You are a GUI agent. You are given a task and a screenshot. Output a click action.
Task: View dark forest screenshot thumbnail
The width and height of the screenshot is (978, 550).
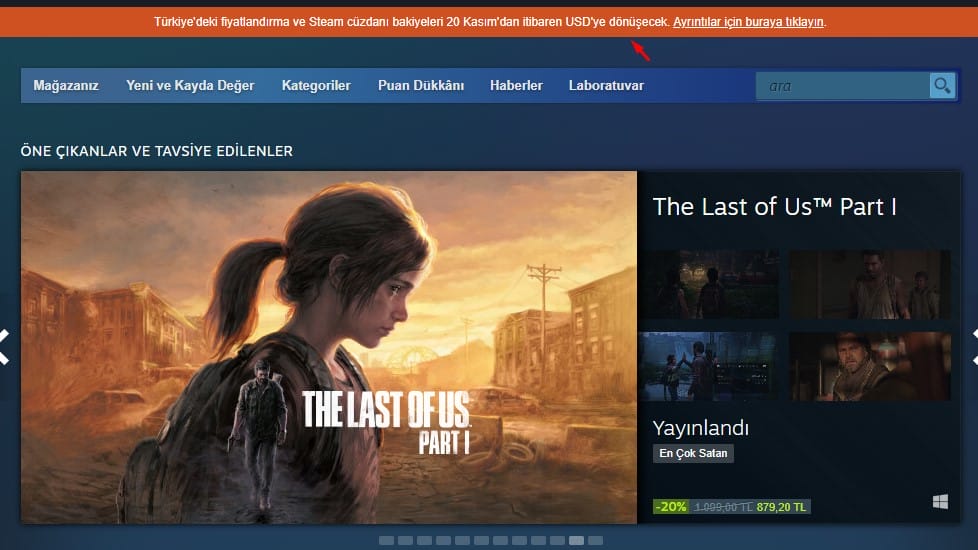tap(709, 284)
